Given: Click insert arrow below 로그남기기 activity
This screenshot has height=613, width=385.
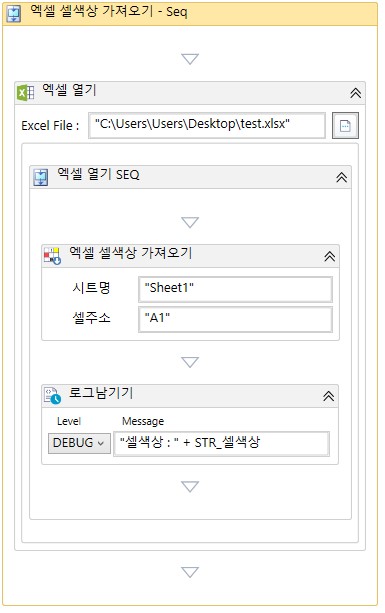Looking at the screenshot, I should click(190, 486).
